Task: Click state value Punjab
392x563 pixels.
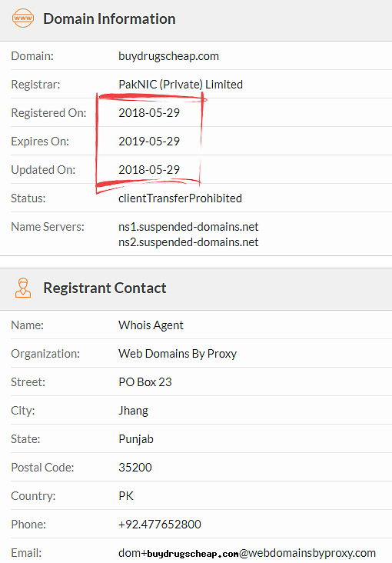Action: [136, 438]
